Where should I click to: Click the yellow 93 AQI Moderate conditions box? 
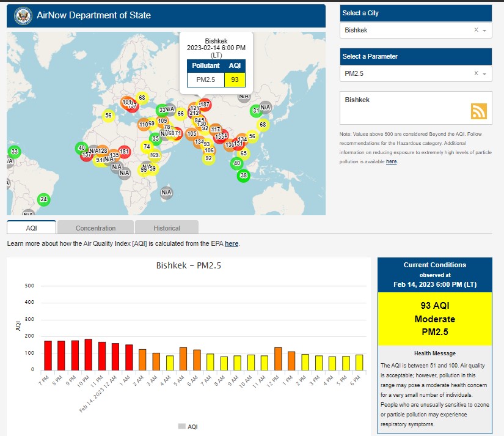pyautogui.click(x=434, y=319)
